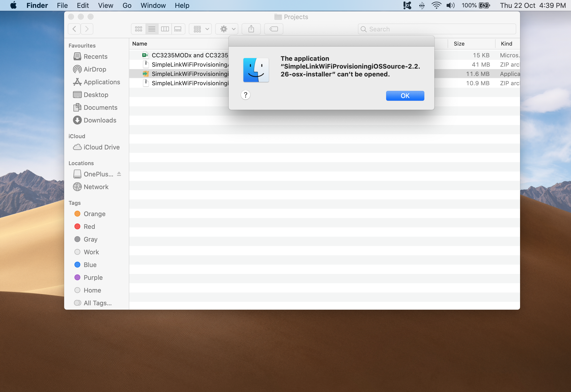Click the help question mark button
Image resolution: width=571 pixels, height=392 pixels.
tap(245, 95)
